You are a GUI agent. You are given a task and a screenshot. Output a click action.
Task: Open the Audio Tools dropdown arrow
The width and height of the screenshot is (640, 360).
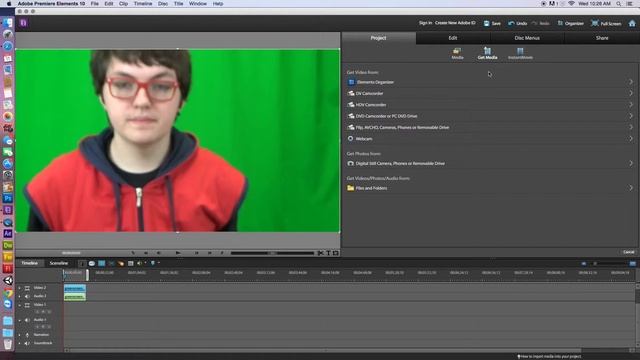[145, 263]
